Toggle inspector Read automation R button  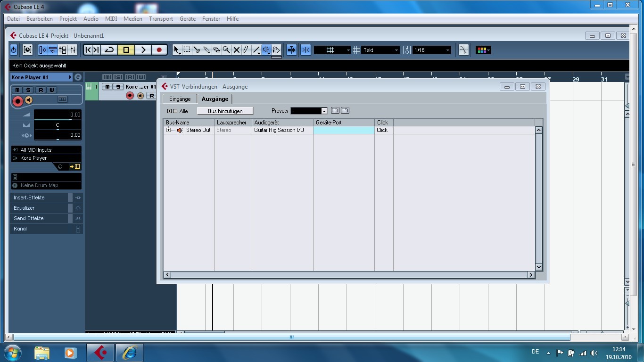pyautogui.click(x=41, y=90)
